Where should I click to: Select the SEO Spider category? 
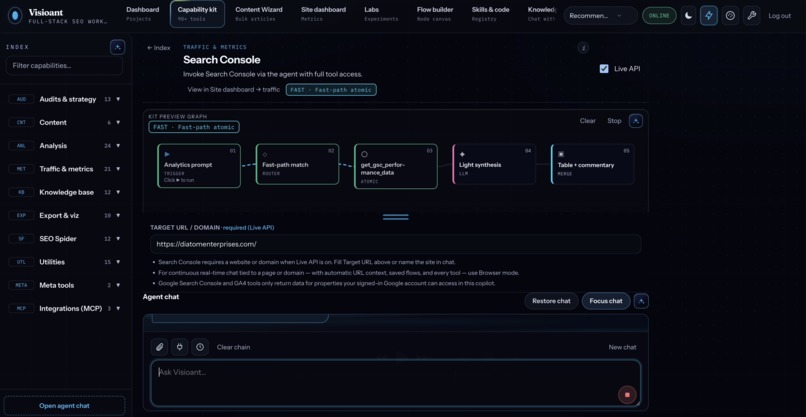click(x=64, y=239)
